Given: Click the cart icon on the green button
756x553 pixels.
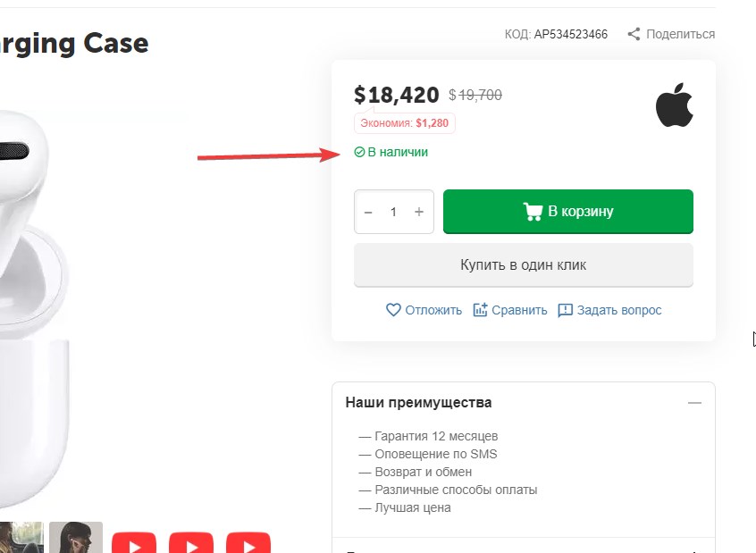Looking at the screenshot, I should [x=533, y=212].
